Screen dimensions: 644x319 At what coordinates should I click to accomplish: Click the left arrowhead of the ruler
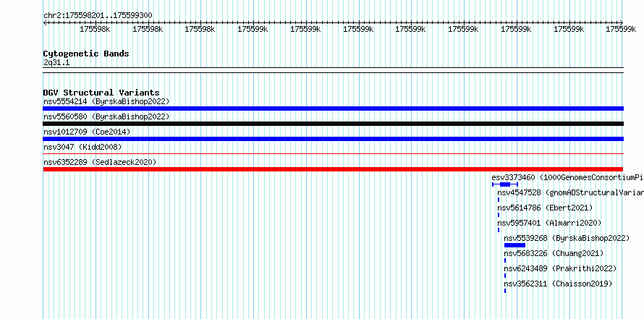click(45, 22)
